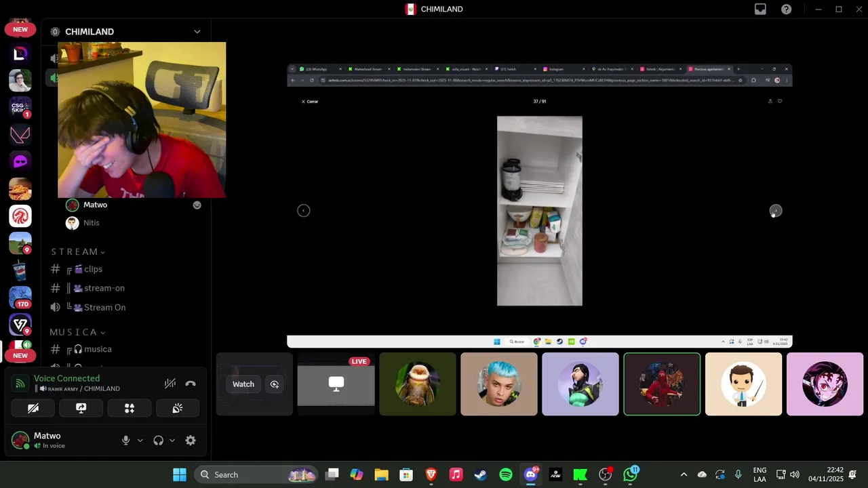Open File Explorer from the taskbar
Screen dimensions: 868x488
pyautogui.click(x=381, y=474)
